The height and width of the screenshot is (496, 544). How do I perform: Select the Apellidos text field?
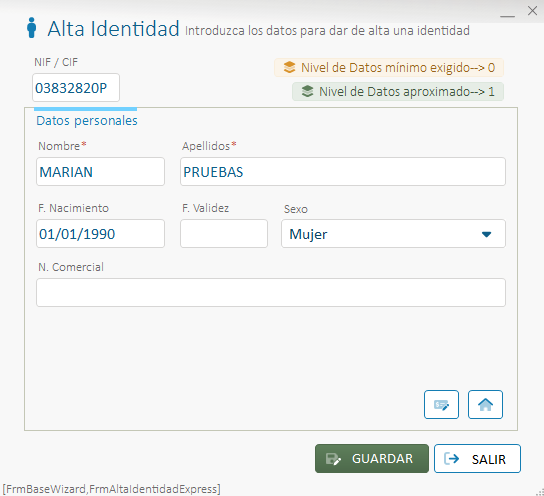[343, 171]
